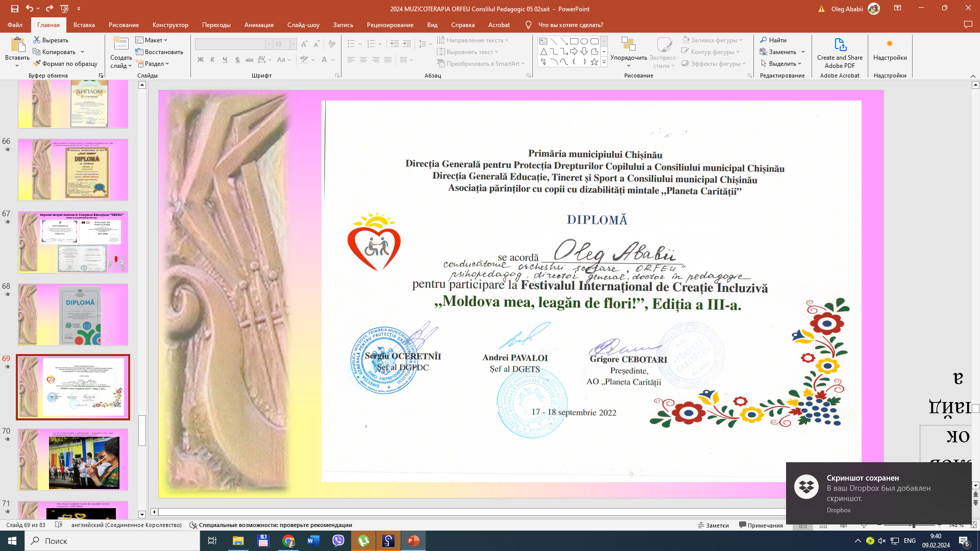
Task: Center-align the paragraph text
Action: (x=363, y=60)
